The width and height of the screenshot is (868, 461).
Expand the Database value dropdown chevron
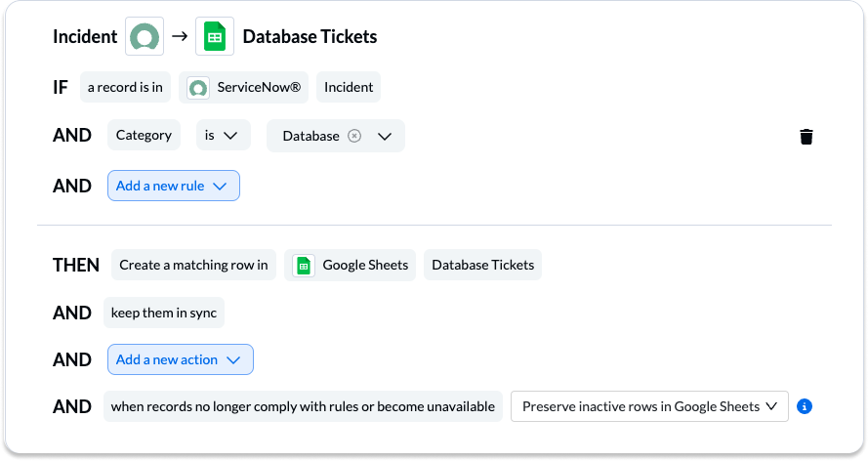[x=385, y=136]
